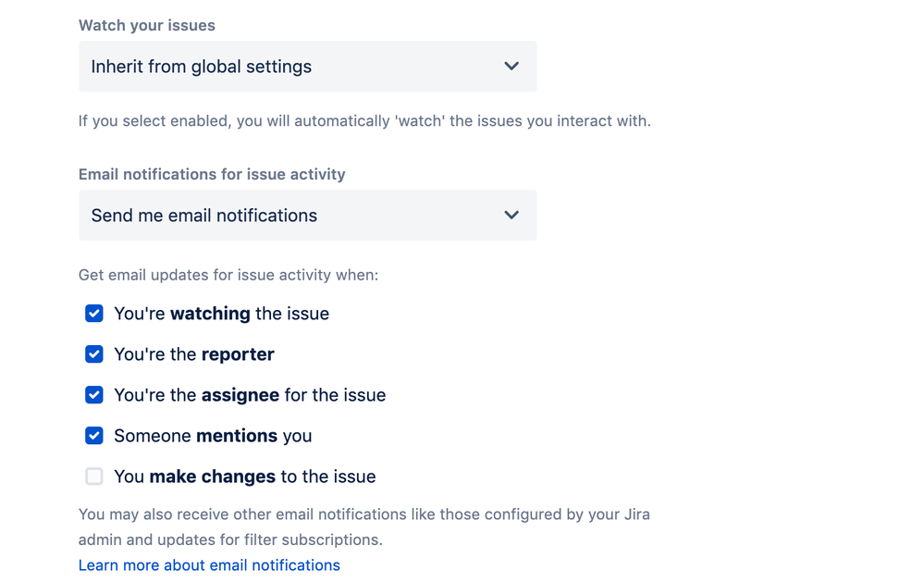
Task: Click the 'Watch your issues' label text
Action: 147,25
